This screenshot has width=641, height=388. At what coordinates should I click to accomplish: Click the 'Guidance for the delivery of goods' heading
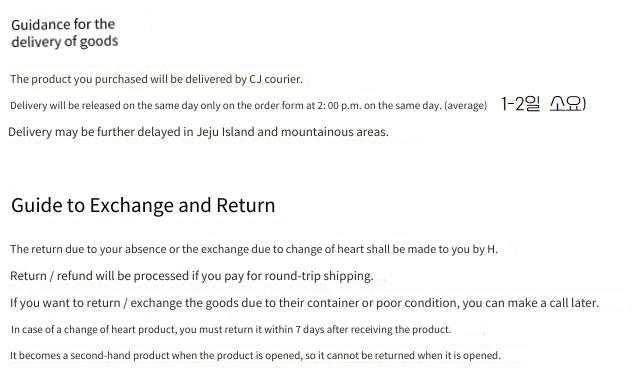(x=65, y=33)
